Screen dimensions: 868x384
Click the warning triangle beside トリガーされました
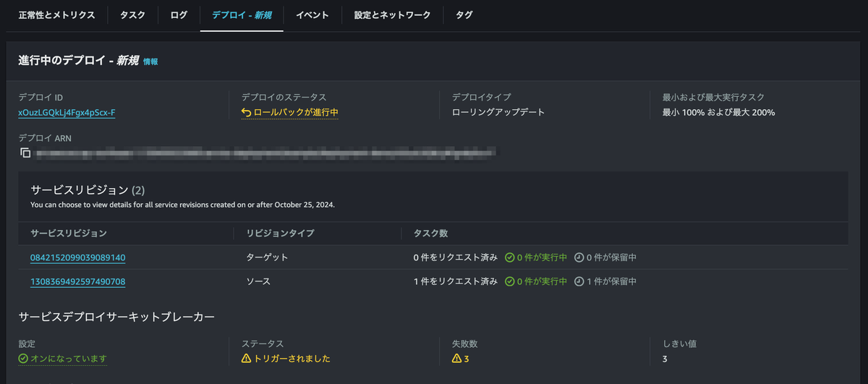point(246,358)
